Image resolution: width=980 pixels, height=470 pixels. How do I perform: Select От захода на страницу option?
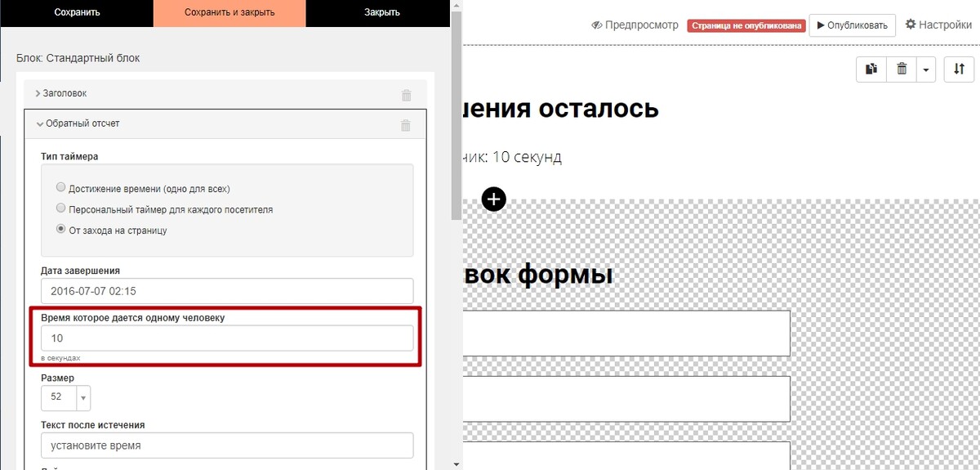[60, 230]
